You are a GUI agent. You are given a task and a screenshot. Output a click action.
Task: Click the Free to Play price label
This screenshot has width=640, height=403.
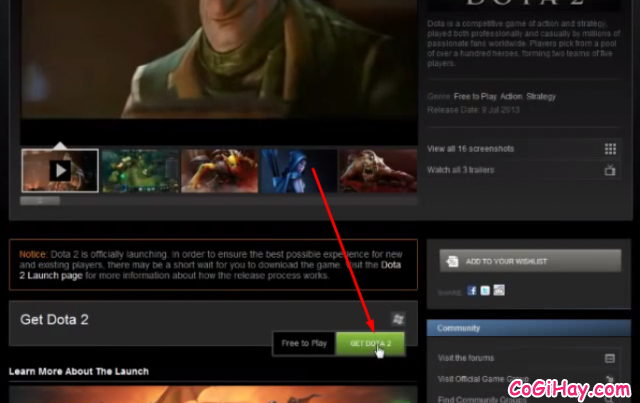point(304,343)
